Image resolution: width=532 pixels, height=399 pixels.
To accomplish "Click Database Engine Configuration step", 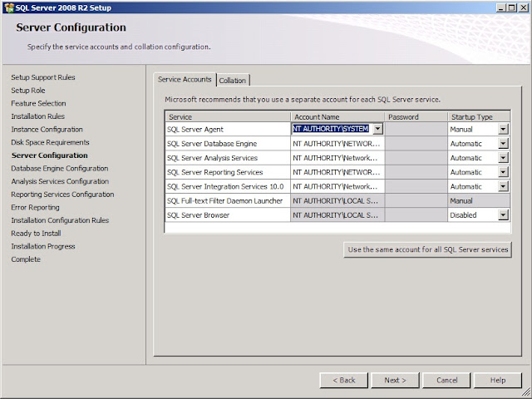I will [60, 168].
